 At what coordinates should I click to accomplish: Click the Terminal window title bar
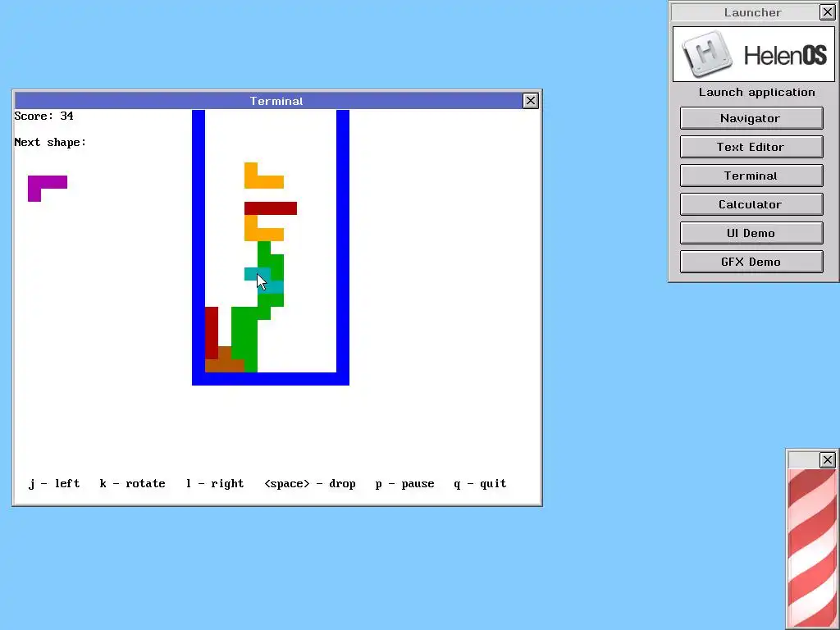[x=268, y=101]
